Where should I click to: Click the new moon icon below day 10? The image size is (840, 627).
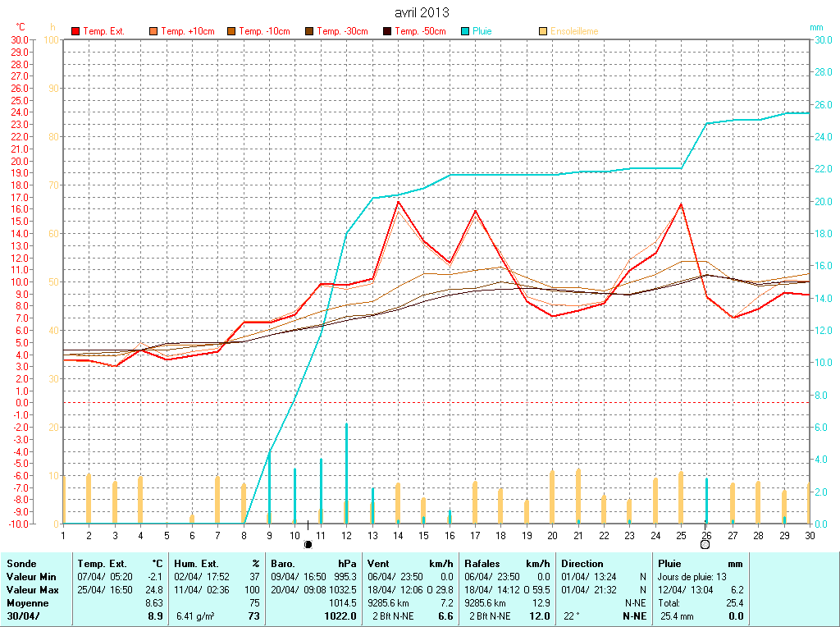[x=308, y=544]
